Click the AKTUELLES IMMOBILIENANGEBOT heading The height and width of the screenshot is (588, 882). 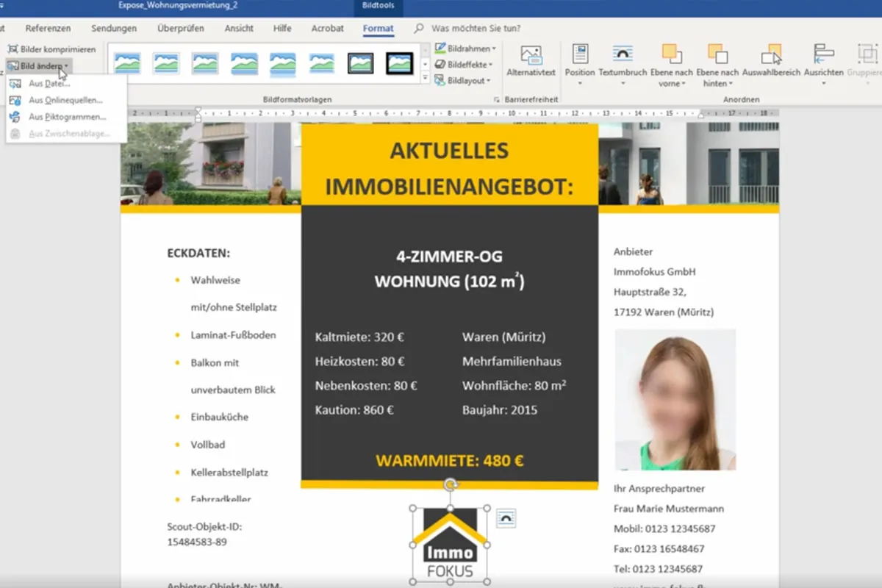[x=449, y=168]
